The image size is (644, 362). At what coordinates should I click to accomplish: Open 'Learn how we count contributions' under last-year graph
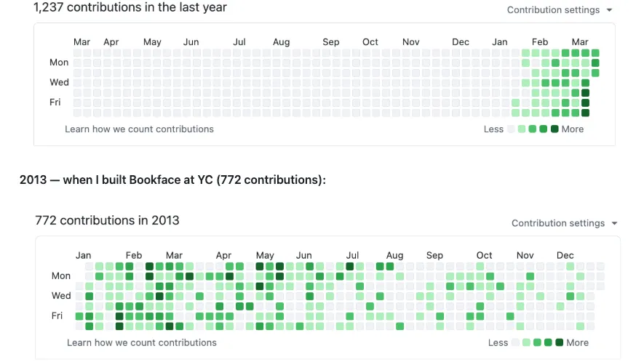[139, 129]
